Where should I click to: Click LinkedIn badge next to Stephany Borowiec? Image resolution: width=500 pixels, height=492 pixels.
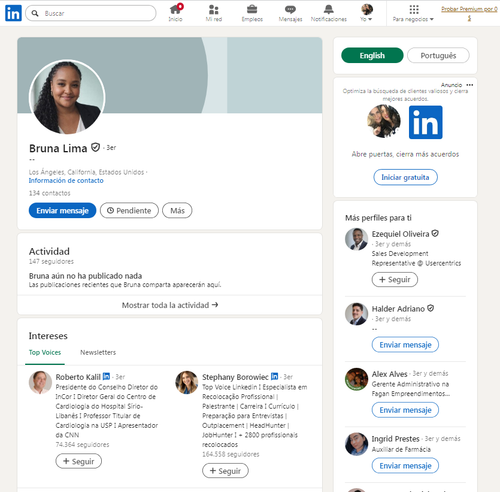(x=274, y=376)
